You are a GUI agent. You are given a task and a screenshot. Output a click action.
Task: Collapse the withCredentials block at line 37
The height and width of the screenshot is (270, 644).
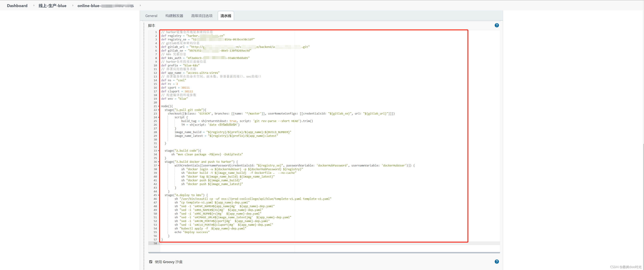point(159,166)
